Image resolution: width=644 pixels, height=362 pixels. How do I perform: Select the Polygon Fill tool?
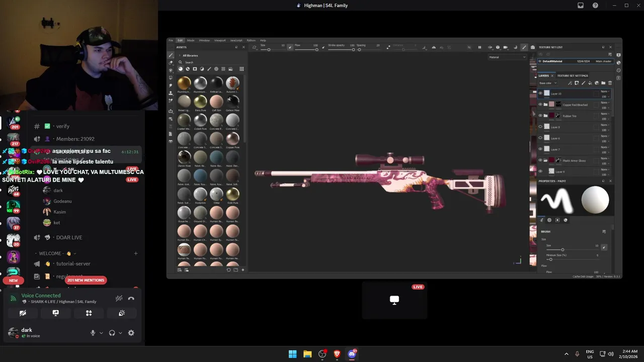(x=171, y=77)
